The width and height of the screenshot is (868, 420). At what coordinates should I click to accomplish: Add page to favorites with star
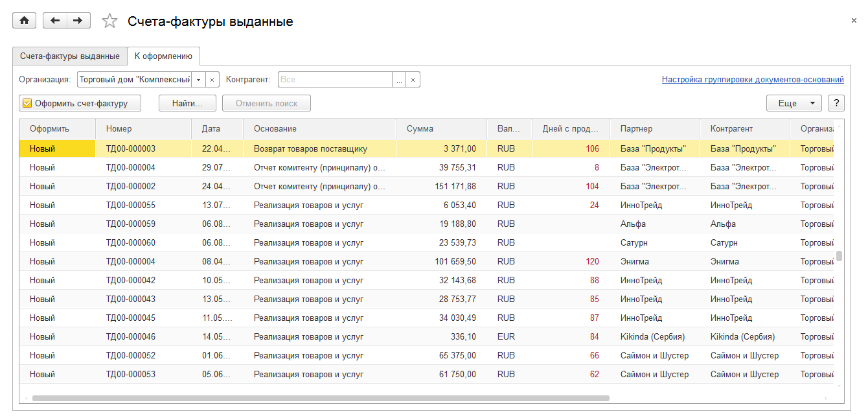110,21
